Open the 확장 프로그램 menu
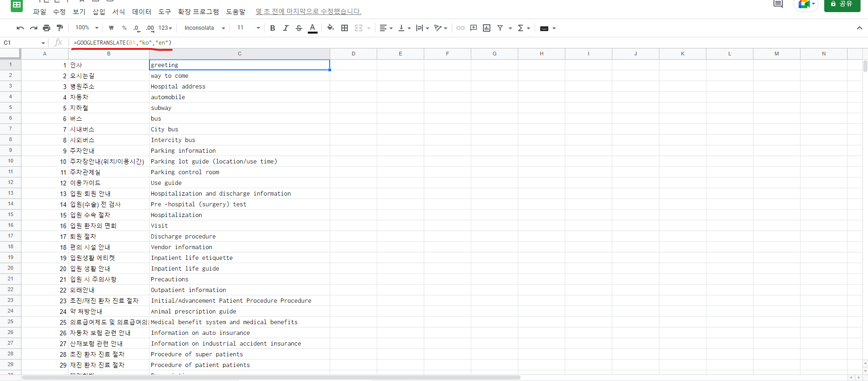The height and width of the screenshot is (381, 868). click(x=198, y=12)
